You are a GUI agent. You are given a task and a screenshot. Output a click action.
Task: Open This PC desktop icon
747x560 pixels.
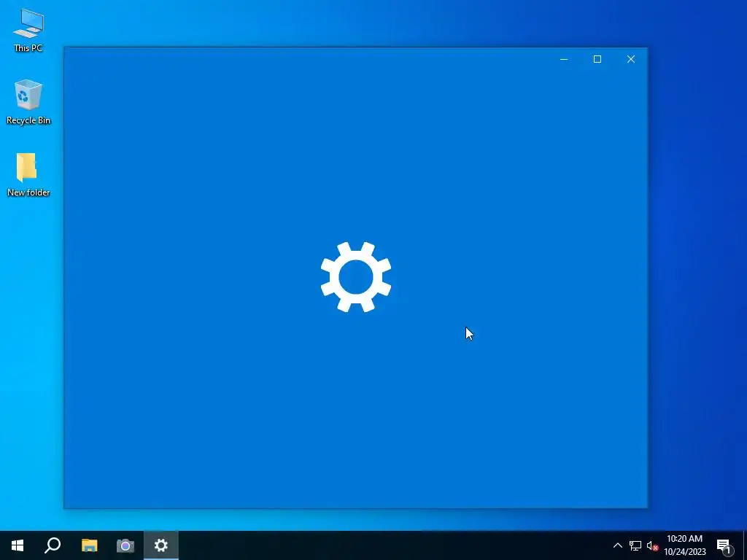(28, 30)
